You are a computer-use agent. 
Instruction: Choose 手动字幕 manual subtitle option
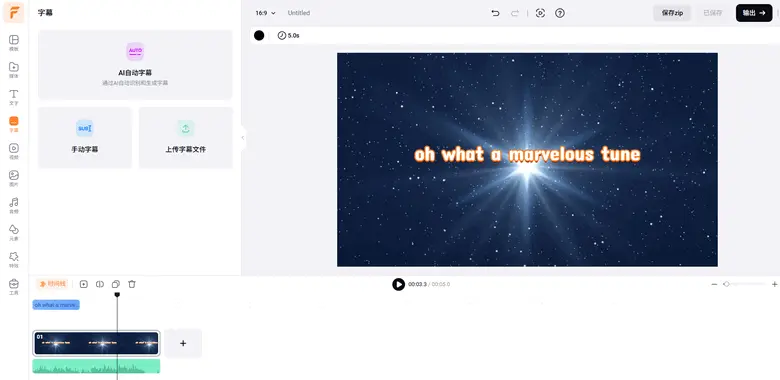(85, 138)
